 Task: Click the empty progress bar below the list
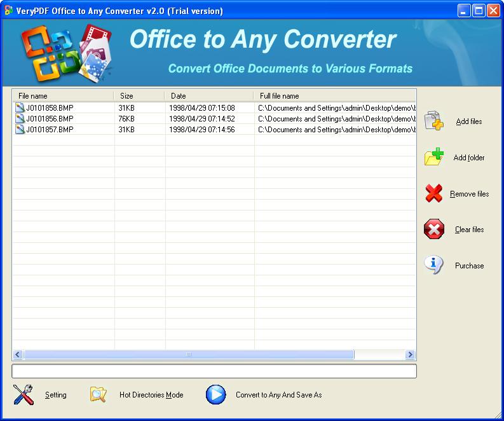(x=214, y=371)
